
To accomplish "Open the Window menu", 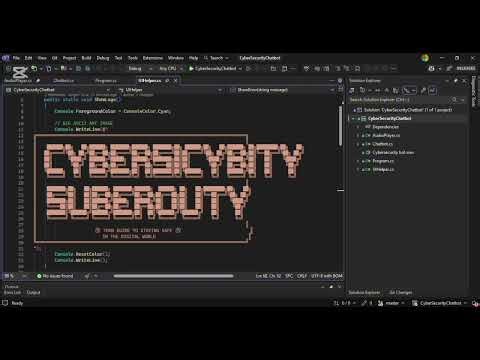I will [176, 58].
